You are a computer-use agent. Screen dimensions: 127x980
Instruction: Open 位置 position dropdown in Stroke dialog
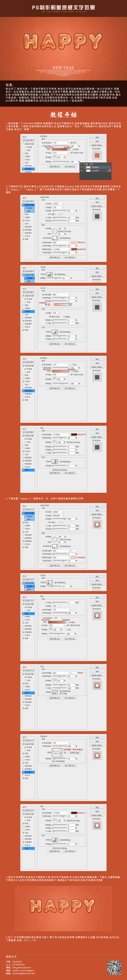pyautogui.click(x=56, y=606)
